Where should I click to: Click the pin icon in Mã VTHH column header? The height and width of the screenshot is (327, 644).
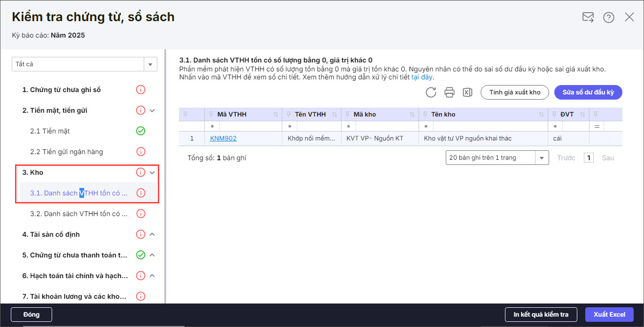(211, 114)
